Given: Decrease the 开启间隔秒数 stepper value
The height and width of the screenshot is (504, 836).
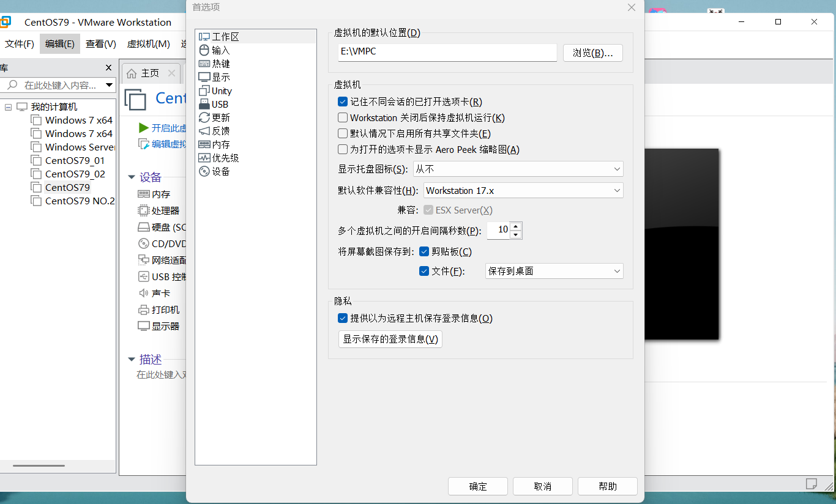Looking at the screenshot, I should point(516,234).
